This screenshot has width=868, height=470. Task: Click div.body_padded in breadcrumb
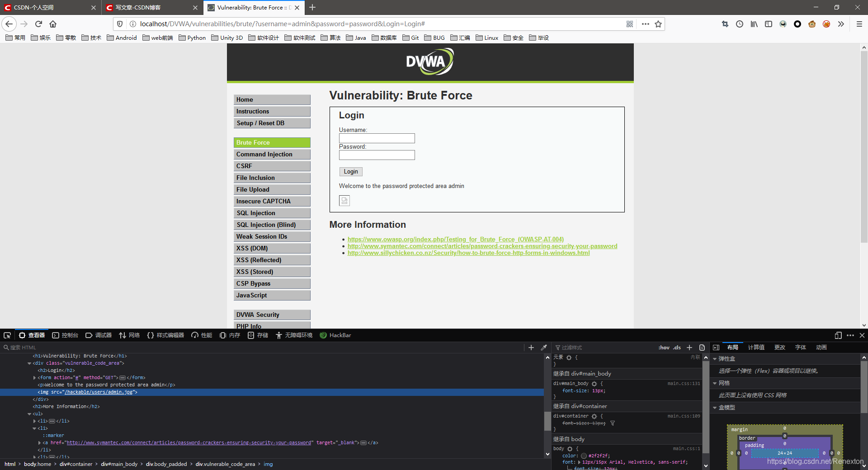(x=166, y=464)
